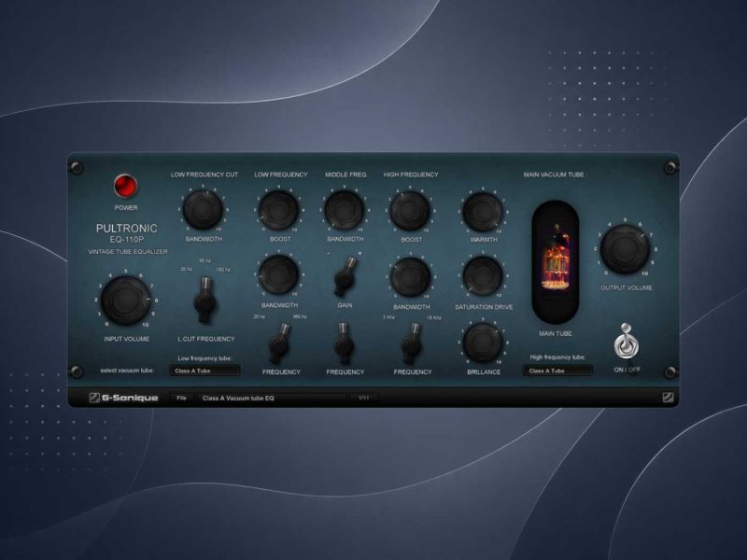Screen dimensions: 747x560
Task: Flip the ON / OFF toggle switch
Action: coord(626,342)
